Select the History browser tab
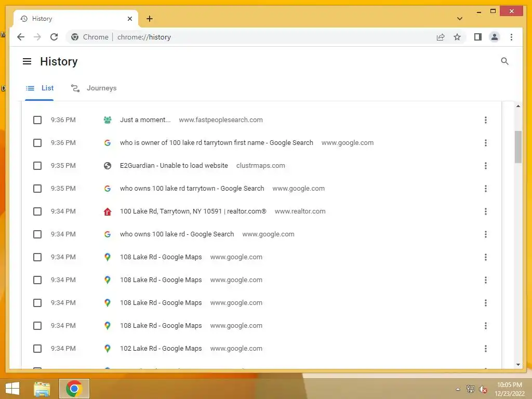The height and width of the screenshot is (399, 532). [x=76, y=19]
